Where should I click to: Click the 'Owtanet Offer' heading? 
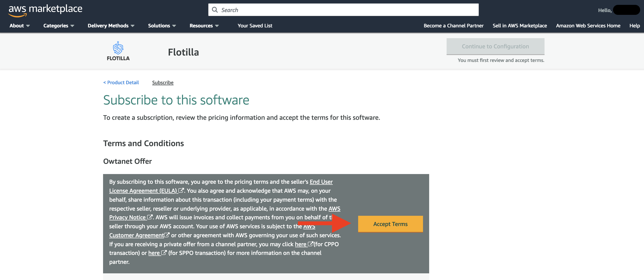[x=127, y=161]
